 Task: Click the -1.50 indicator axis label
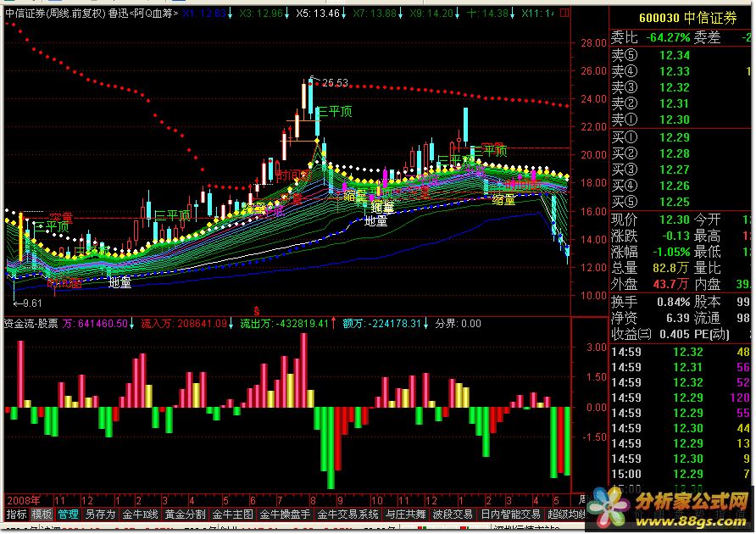pyautogui.click(x=596, y=437)
